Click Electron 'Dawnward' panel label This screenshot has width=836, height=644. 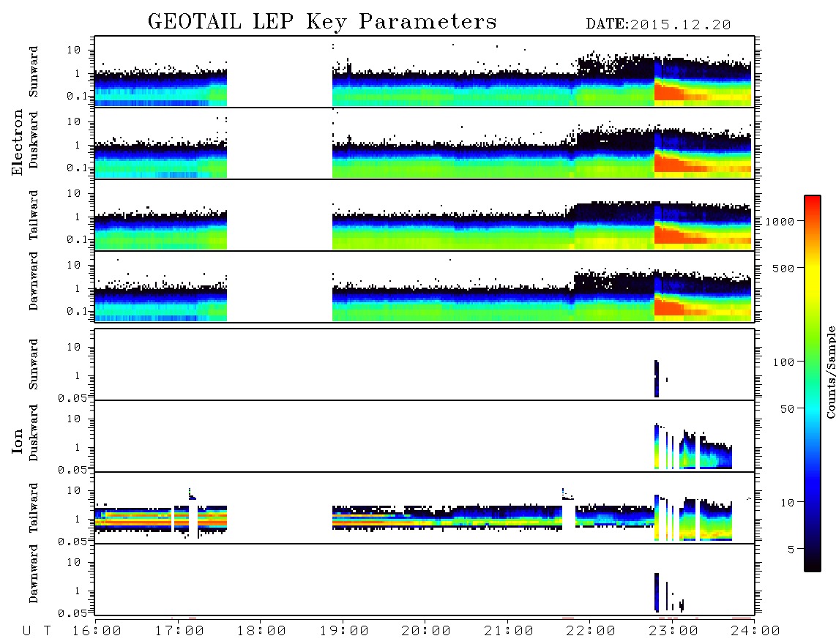[x=34, y=281]
